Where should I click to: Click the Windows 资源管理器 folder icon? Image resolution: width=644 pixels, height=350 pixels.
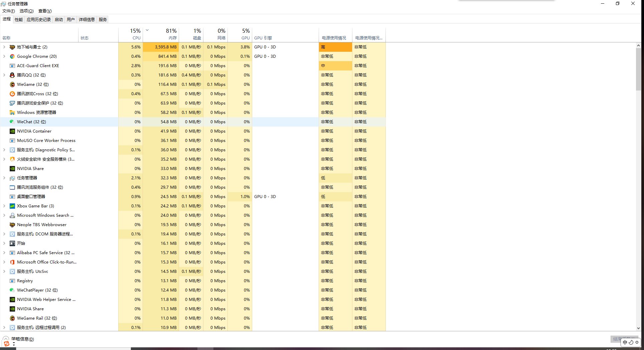coord(12,113)
